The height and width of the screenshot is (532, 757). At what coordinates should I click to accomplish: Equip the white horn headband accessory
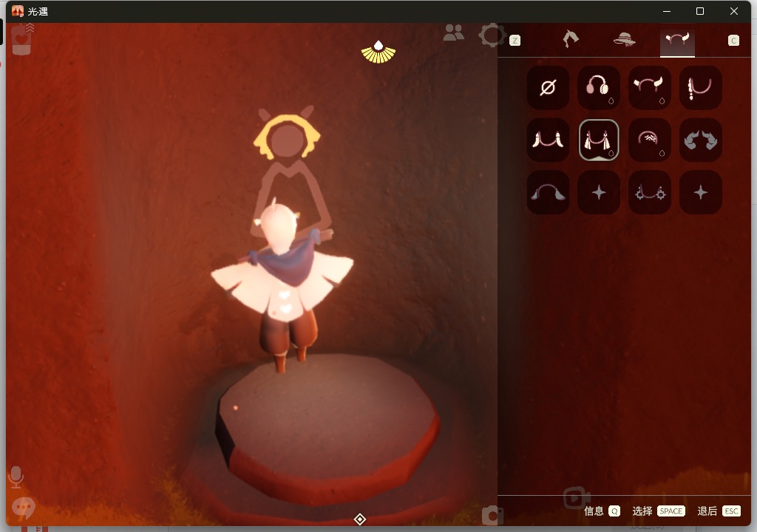(650, 88)
